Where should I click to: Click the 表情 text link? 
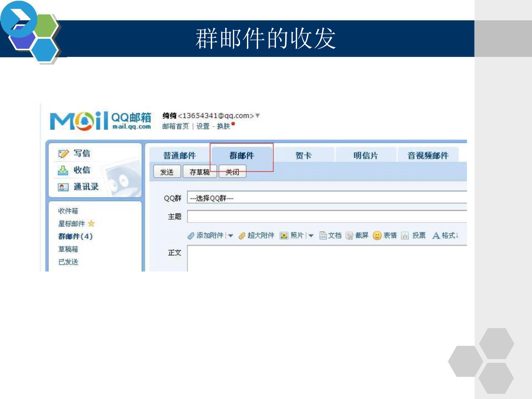[390, 235]
